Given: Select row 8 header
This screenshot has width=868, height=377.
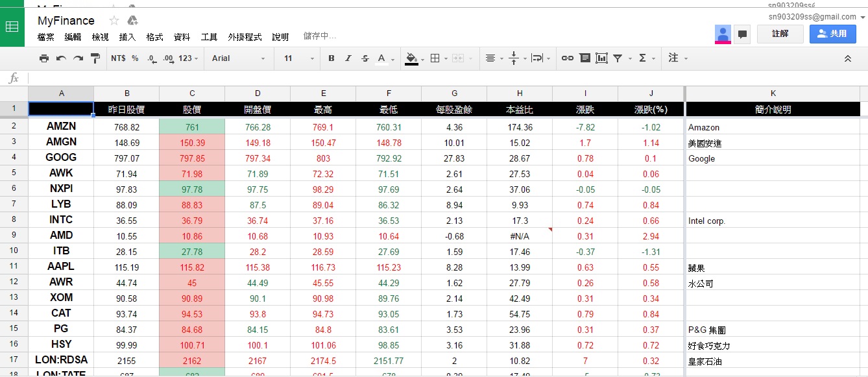Looking at the screenshot, I should point(14,221).
